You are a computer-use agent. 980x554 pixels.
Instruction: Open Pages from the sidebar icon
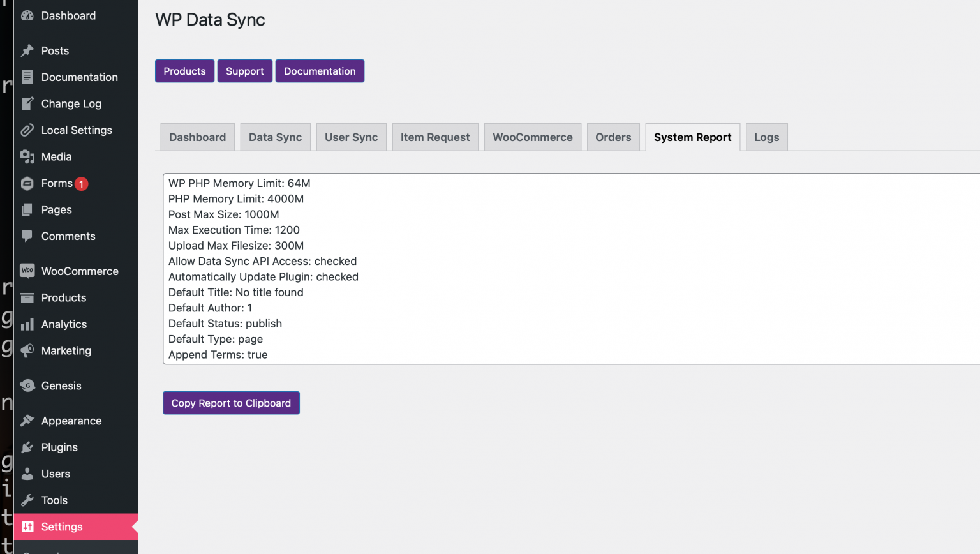coord(28,209)
